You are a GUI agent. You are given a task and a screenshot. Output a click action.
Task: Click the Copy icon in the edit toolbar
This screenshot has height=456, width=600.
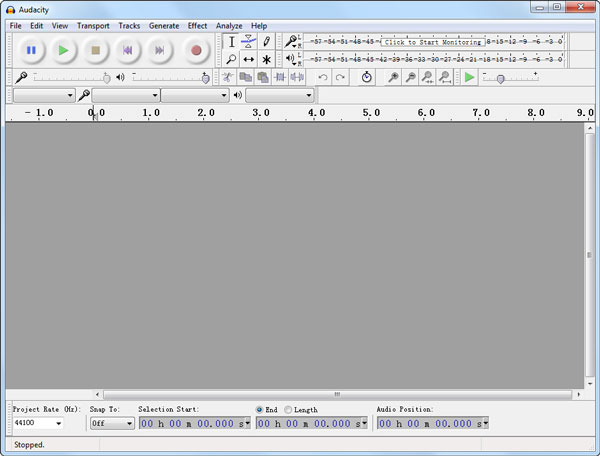pyautogui.click(x=245, y=77)
